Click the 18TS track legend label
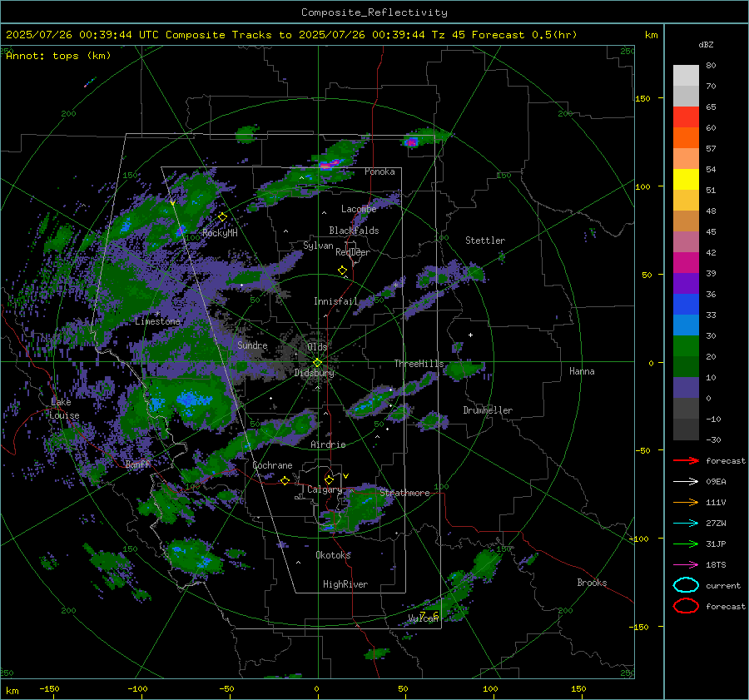 tap(716, 565)
